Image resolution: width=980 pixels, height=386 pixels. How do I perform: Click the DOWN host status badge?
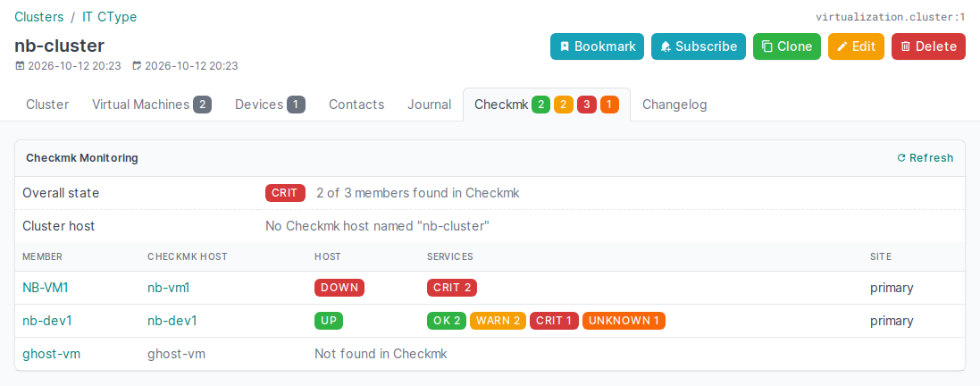[x=339, y=288]
